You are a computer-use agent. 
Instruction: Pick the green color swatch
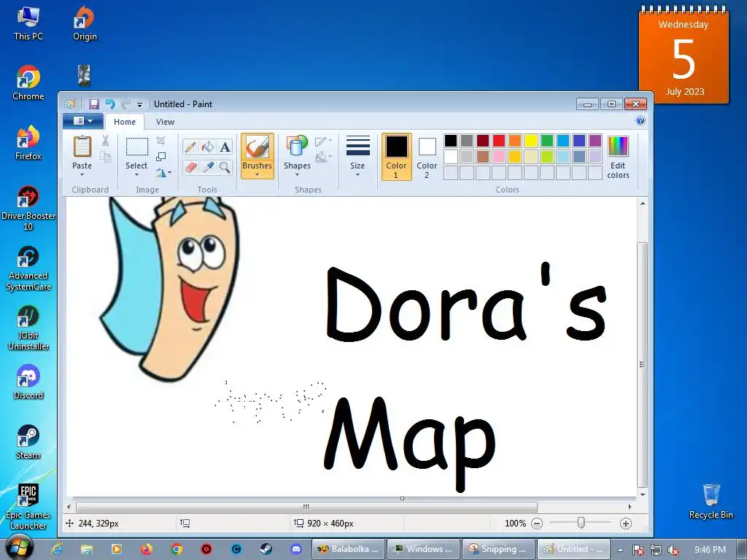click(x=547, y=141)
